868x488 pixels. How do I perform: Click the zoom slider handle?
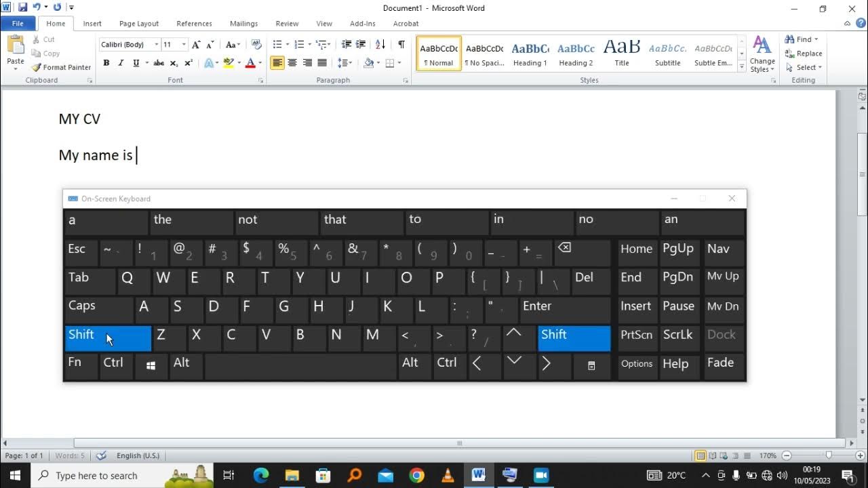828,455
